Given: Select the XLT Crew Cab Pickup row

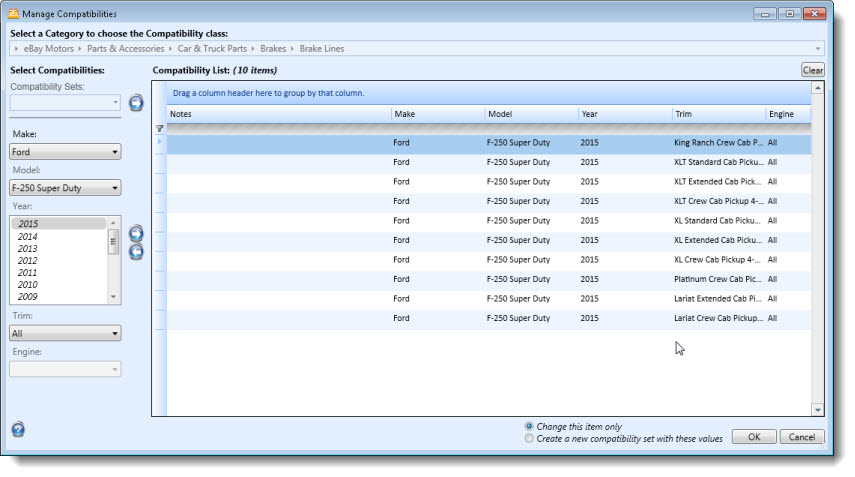Looking at the screenshot, I should click(x=489, y=201).
